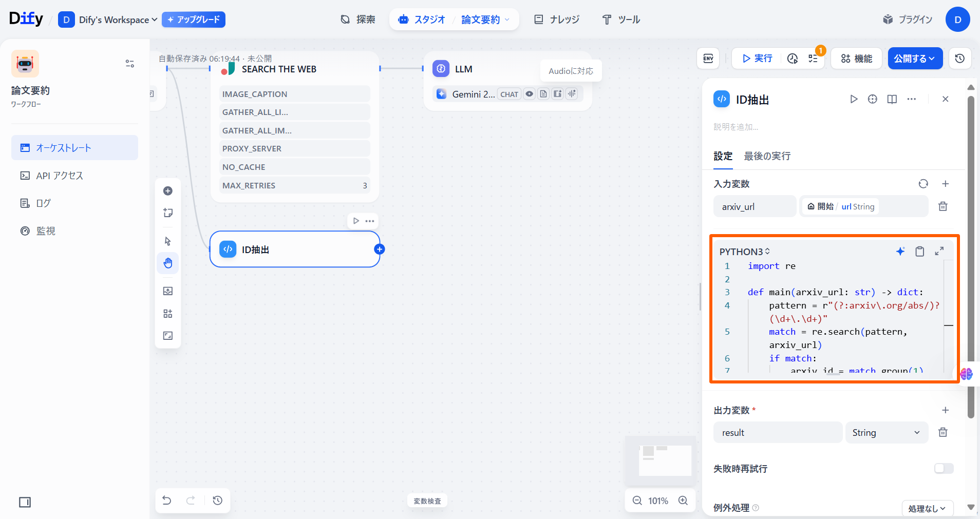Image resolution: width=980 pixels, height=519 pixels.
Task: Open version history clock icon in top toolbar
Action: (x=959, y=59)
